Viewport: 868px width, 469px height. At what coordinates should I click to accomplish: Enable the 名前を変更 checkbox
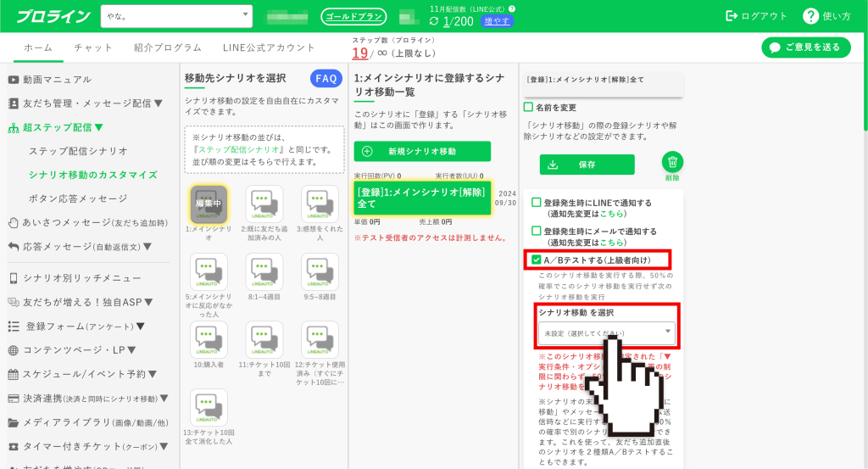point(529,108)
